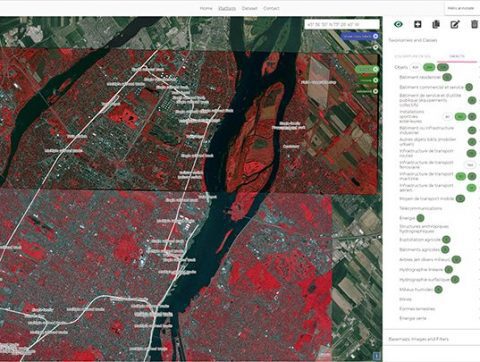Click the badge next to Énergie
The height and width of the screenshot is (362, 480).
click(420, 218)
